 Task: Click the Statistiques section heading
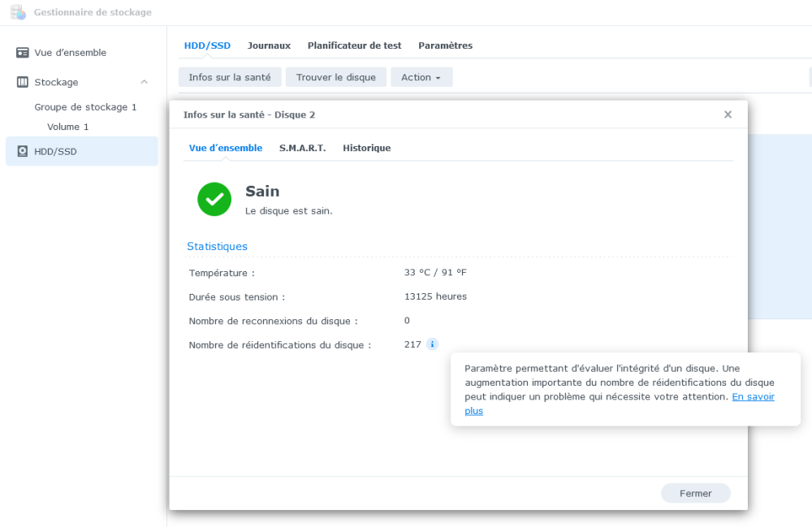tap(217, 246)
